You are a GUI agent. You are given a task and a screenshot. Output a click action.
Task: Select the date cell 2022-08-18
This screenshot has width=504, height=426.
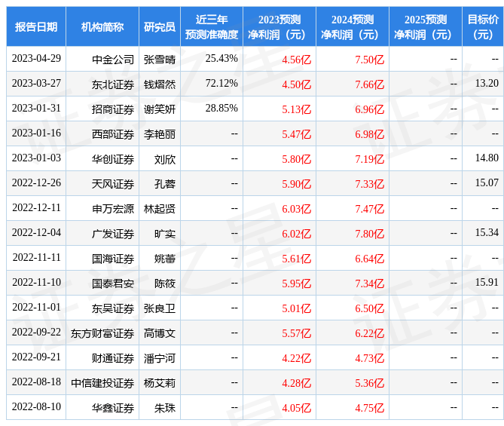pos(36,382)
